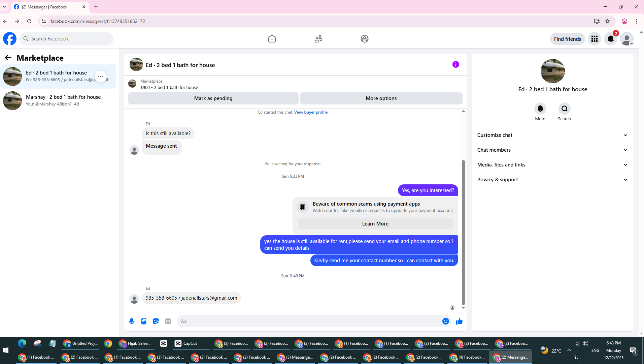Go back from Marketplace with the arrow

pos(8,58)
